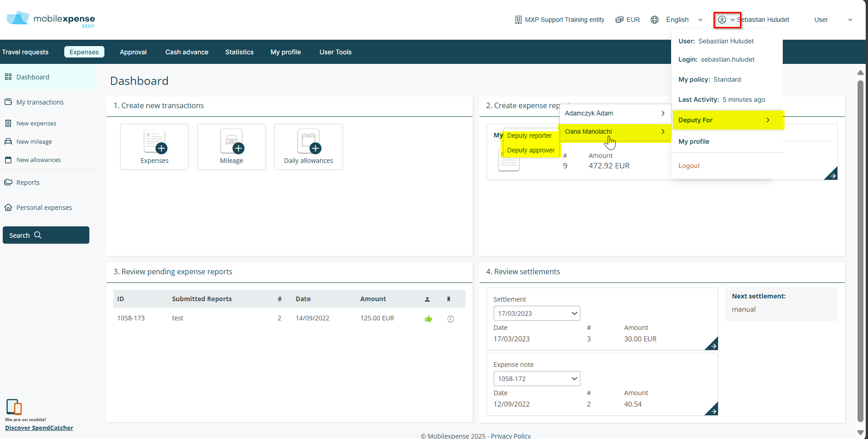
Task: Click the Search button in sidebar
Action: [46, 235]
